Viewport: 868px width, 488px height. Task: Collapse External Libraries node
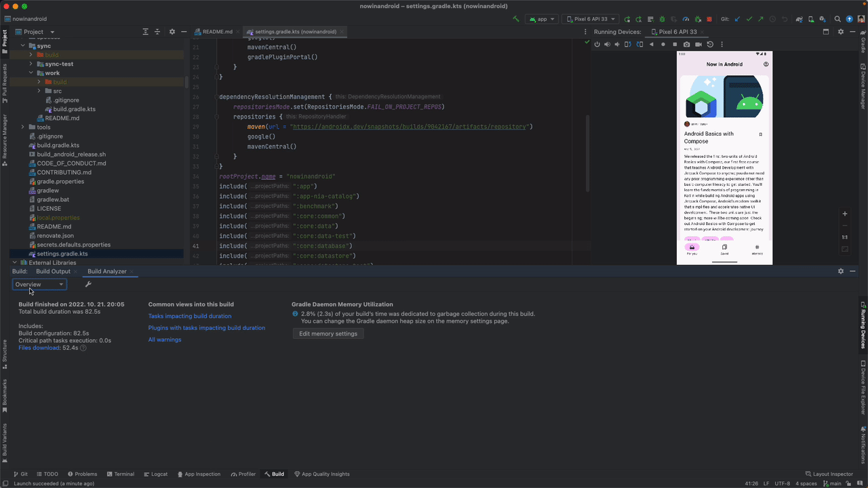[x=14, y=262]
